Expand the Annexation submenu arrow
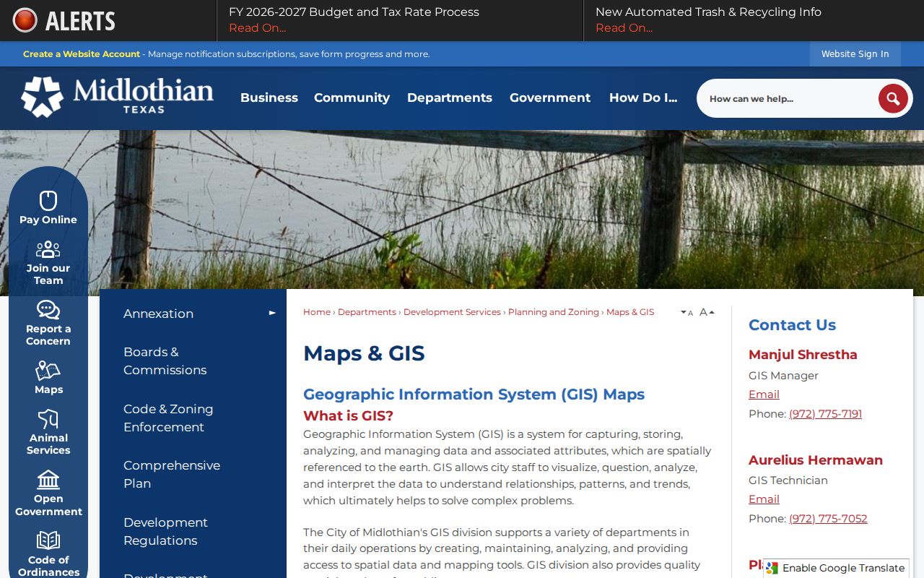Viewport: 924px width, 578px height. 272,313
